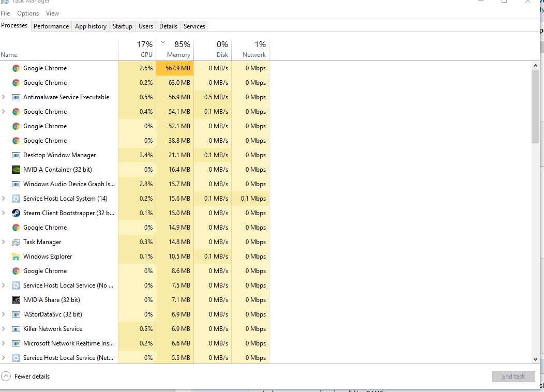Open the File menu
544x392 pixels.
(5, 13)
